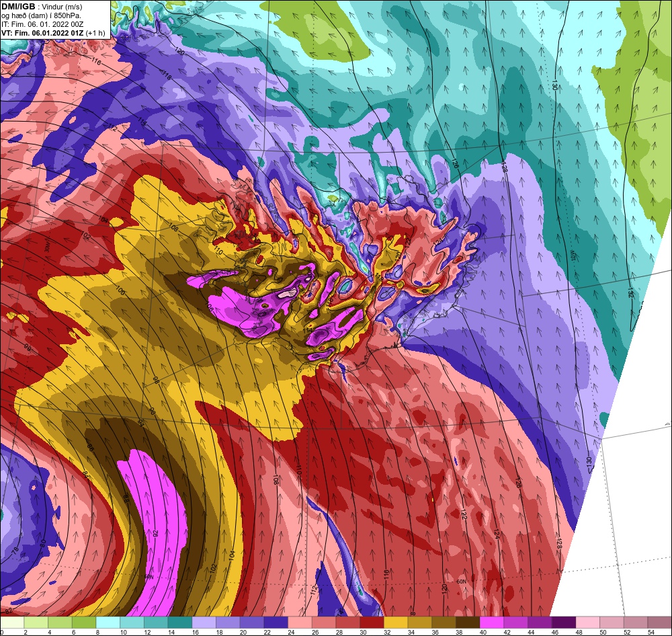Click the legend swatch between 42 and 44
Viewport: 672px width, 636px height.
[x=516, y=623]
